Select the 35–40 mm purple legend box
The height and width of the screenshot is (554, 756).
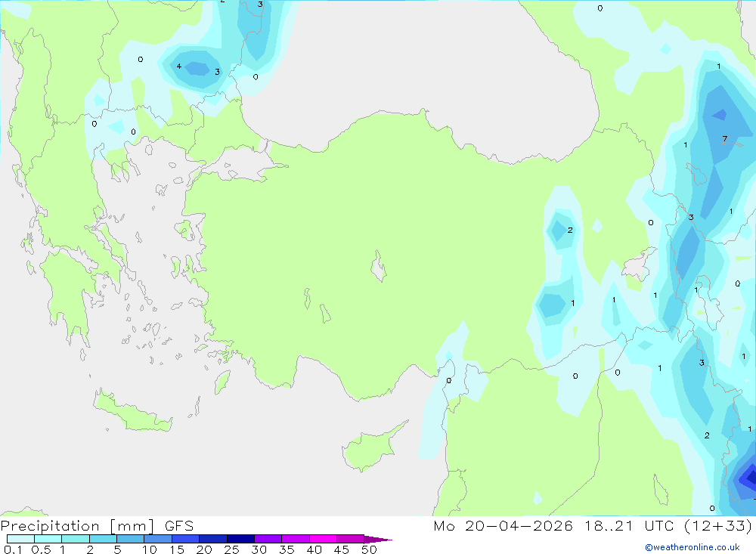coord(296,539)
